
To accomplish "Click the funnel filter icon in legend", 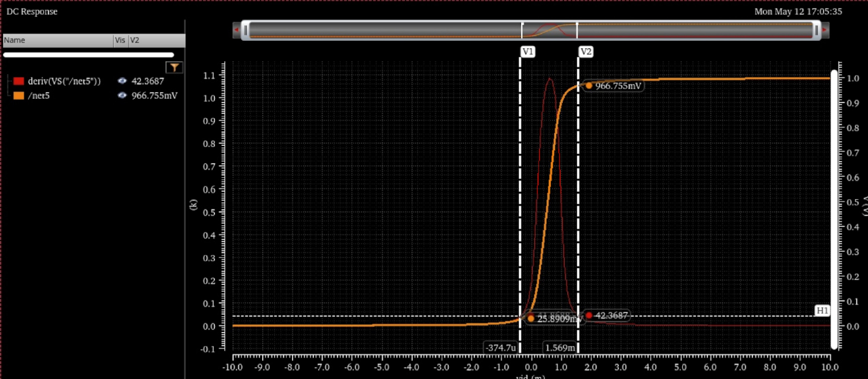I will pos(174,67).
